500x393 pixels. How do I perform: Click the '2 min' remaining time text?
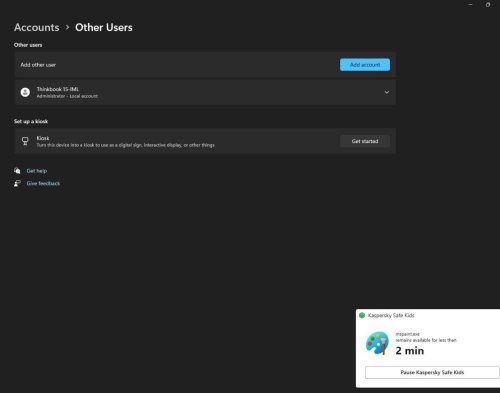click(x=410, y=351)
